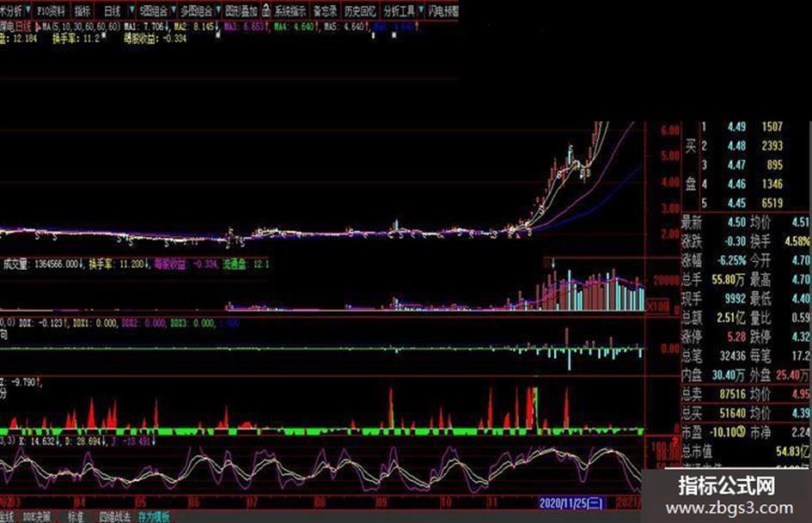Choose the 多图组合 layout
This screenshot has width=812, height=523.
tap(197, 10)
